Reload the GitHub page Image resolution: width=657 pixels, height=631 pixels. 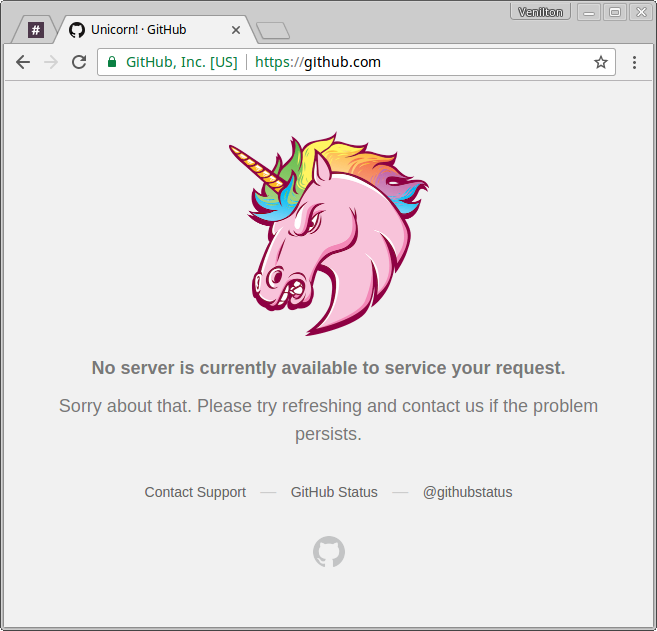(79, 62)
